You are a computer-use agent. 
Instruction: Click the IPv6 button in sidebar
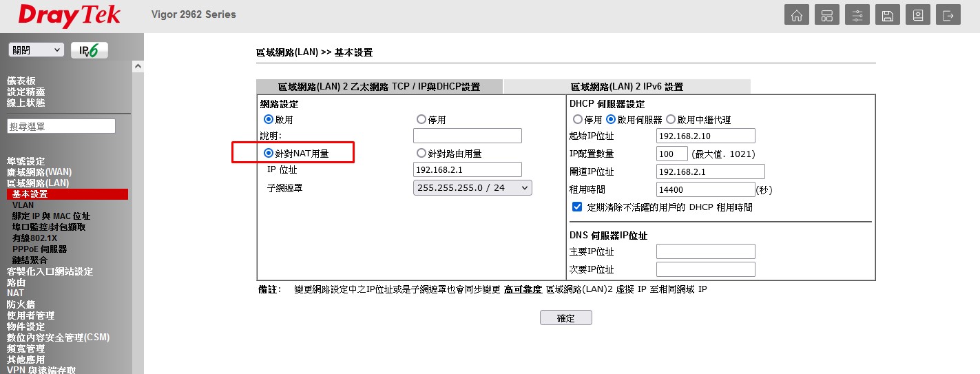89,50
